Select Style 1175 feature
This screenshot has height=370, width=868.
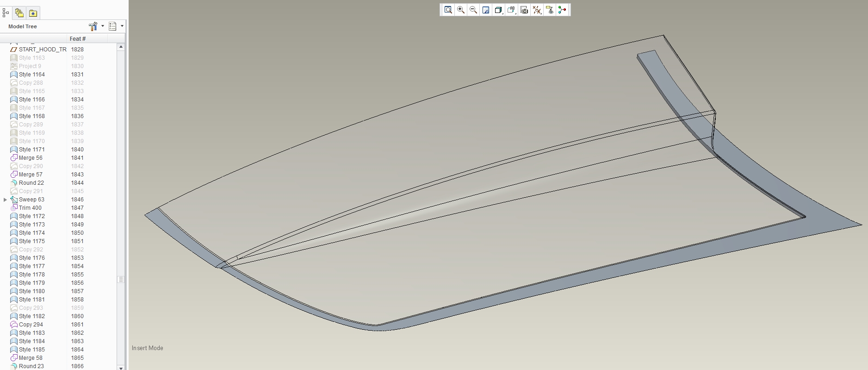pos(32,241)
